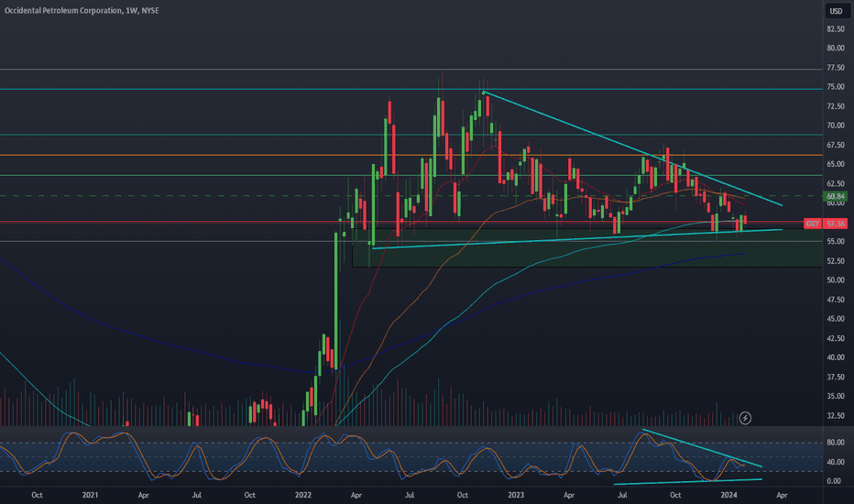The width and height of the screenshot is (854, 504).
Task: Click the 57.36 last price label
Action: point(836,224)
